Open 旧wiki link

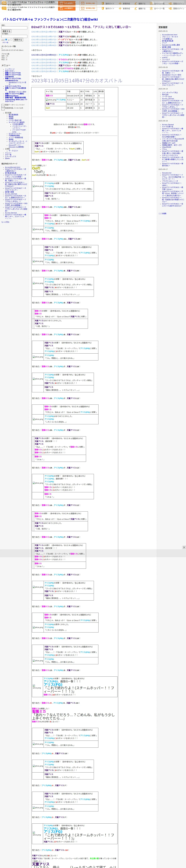(7, 158)
